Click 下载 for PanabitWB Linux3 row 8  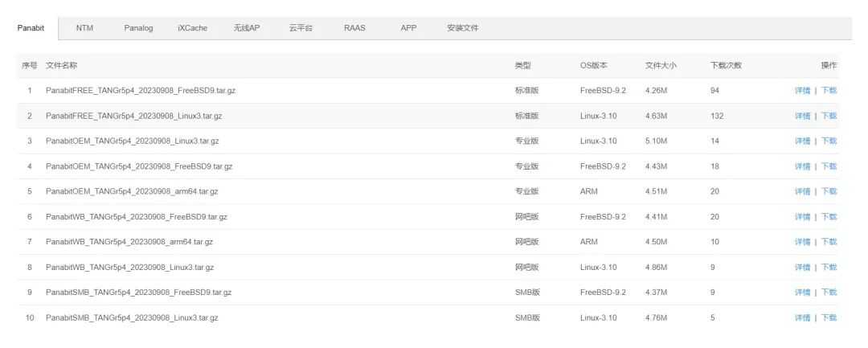(x=829, y=267)
